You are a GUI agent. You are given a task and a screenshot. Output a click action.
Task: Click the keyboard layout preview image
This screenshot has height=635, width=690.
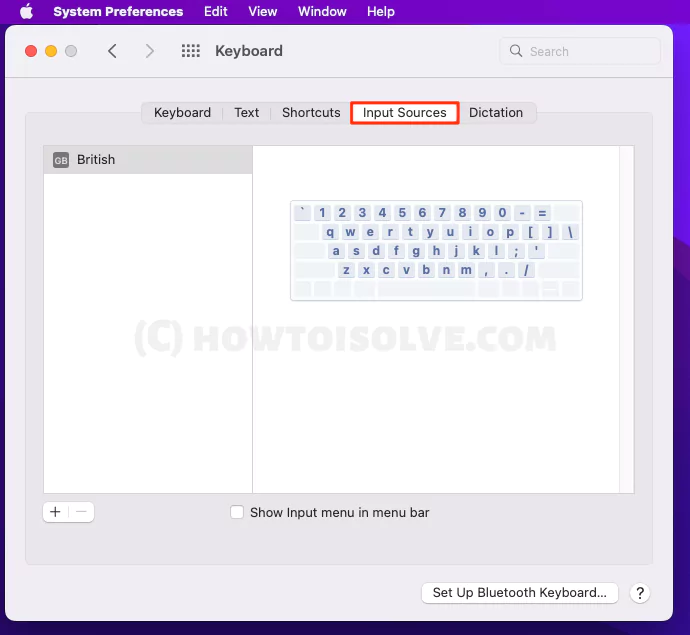click(x=436, y=250)
